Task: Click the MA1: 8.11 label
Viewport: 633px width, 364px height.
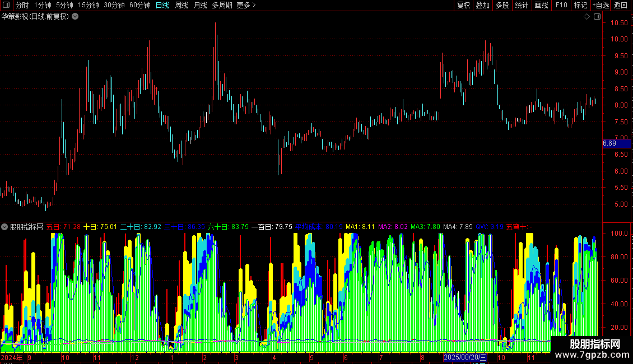Action: coord(360,227)
